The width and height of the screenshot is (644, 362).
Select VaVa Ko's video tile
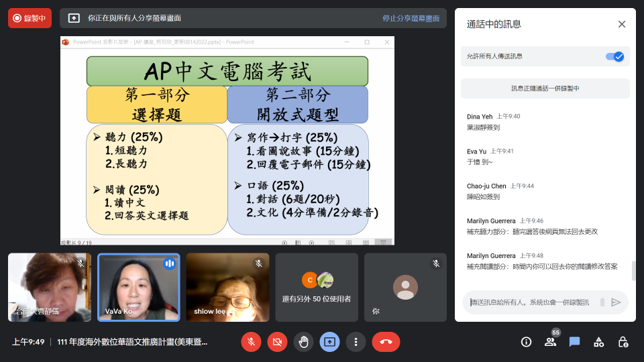point(138,288)
